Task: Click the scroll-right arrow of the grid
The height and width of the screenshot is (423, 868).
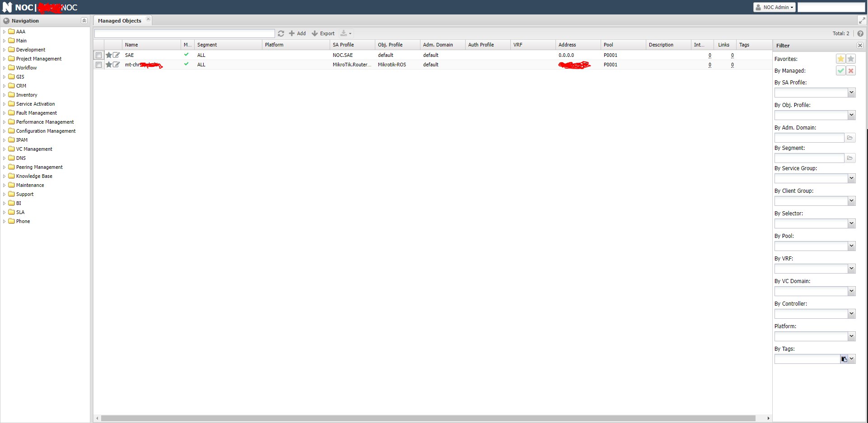Action: pos(768,418)
